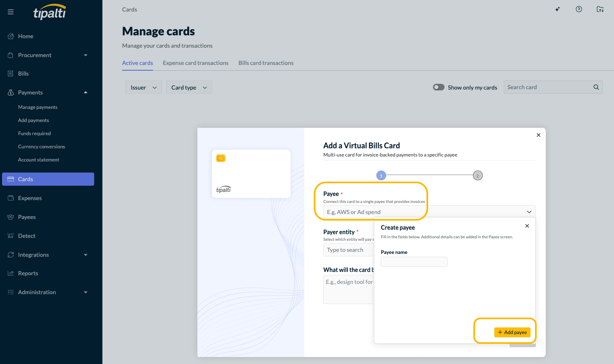Toggle Show only my cards switch
Viewport: 614px width, 364px height.
click(x=439, y=87)
